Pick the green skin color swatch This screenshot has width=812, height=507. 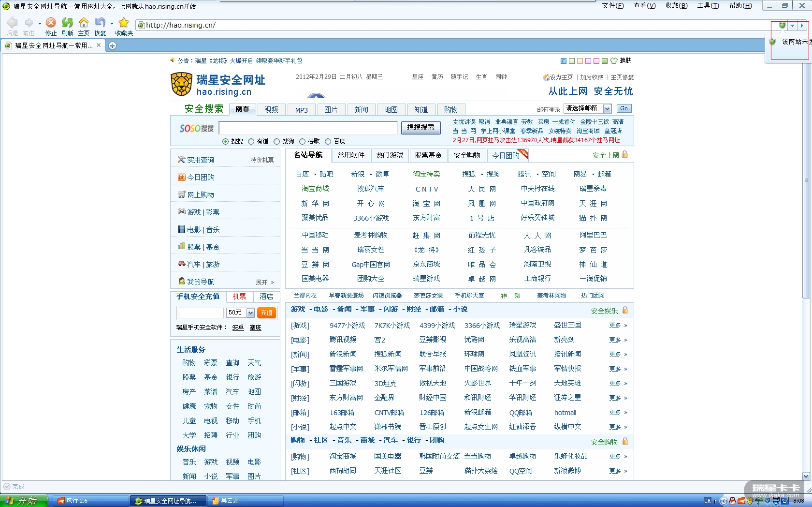pyautogui.click(x=604, y=61)
